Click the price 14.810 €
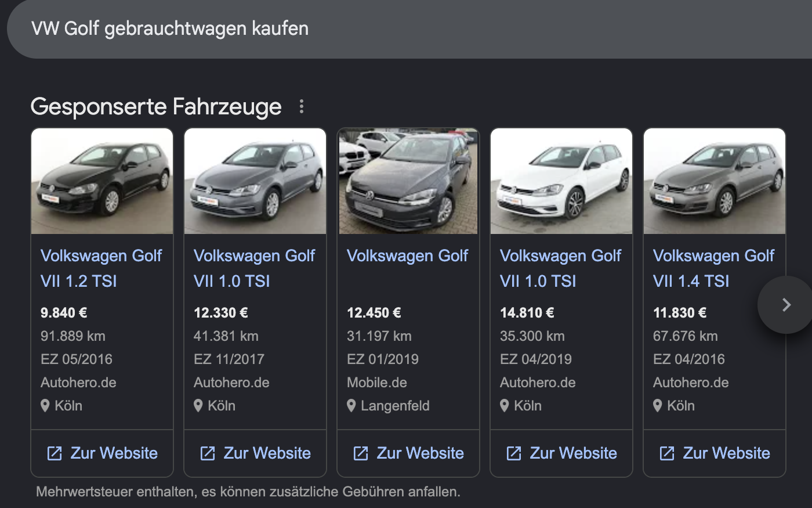 point(527,313)
